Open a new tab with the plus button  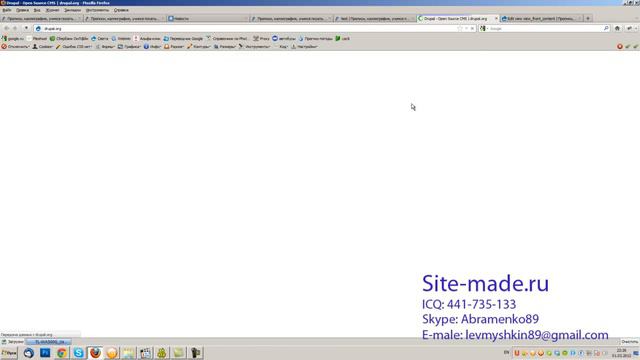[588, 18]
